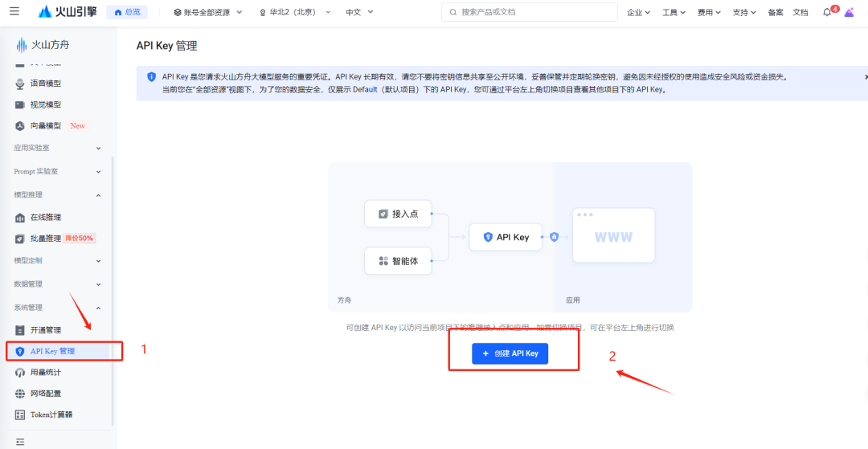Click the 批量推理 icon

point(20,239)
